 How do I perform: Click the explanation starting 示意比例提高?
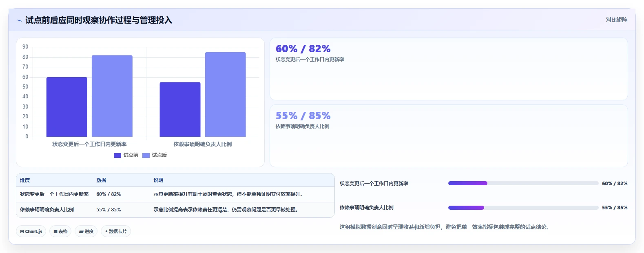tap(227, 210)
